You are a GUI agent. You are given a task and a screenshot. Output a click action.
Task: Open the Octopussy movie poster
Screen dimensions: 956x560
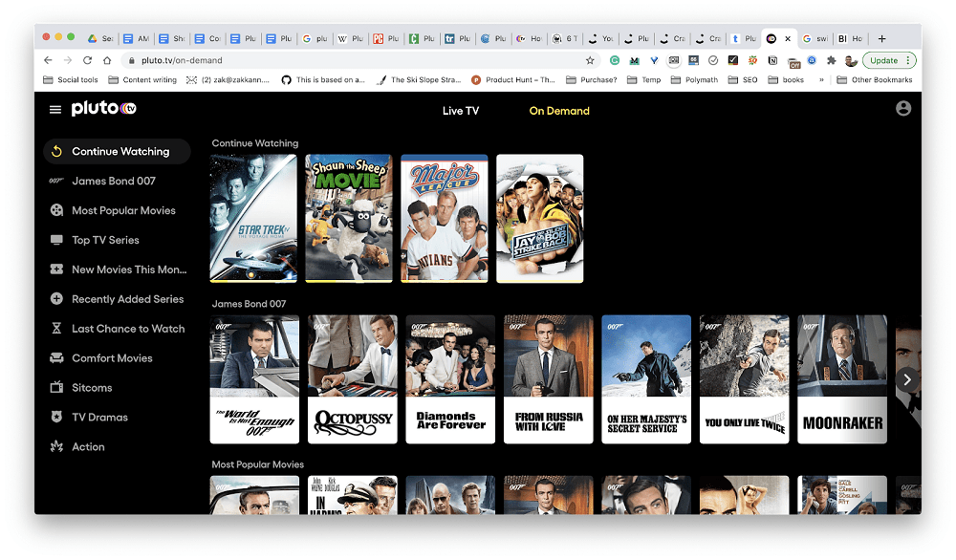point(352,379)
